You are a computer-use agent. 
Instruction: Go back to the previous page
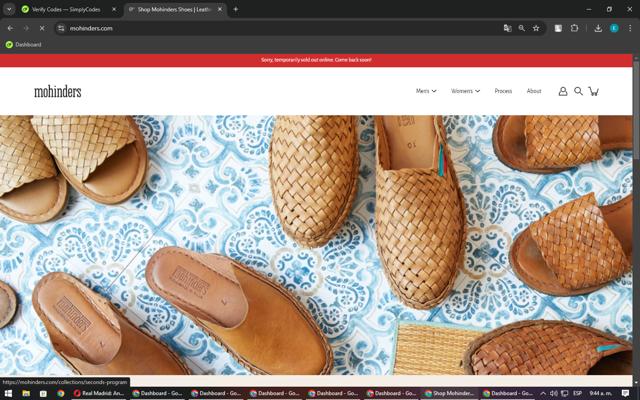click(10, 28)
